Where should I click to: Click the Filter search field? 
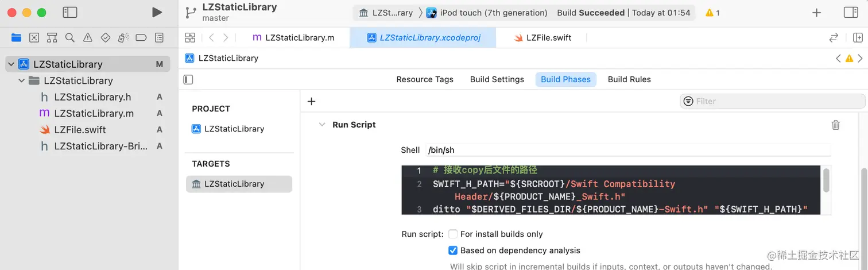click(772, 101)
